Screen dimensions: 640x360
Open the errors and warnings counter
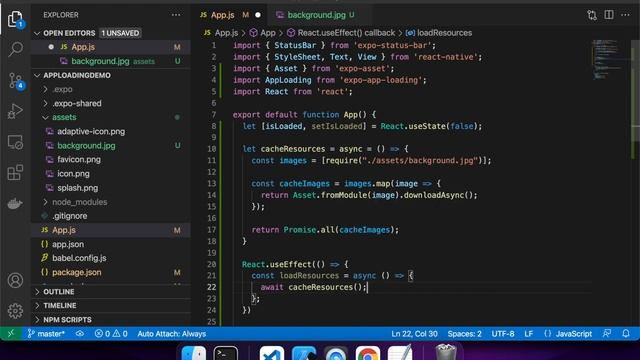click(111, 333)
